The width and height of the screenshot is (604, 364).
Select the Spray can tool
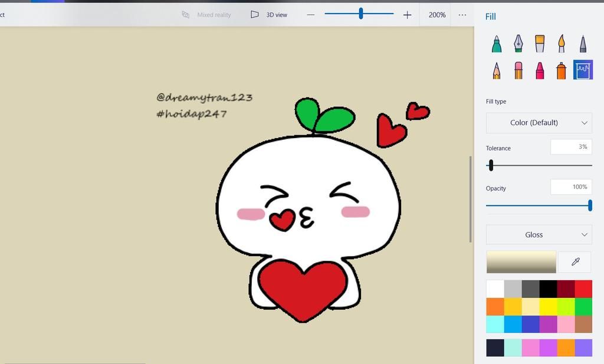coord(562,70)
